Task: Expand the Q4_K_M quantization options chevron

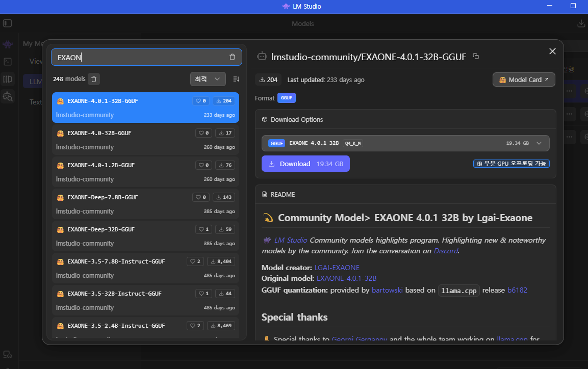Action: tap(539, 143)
